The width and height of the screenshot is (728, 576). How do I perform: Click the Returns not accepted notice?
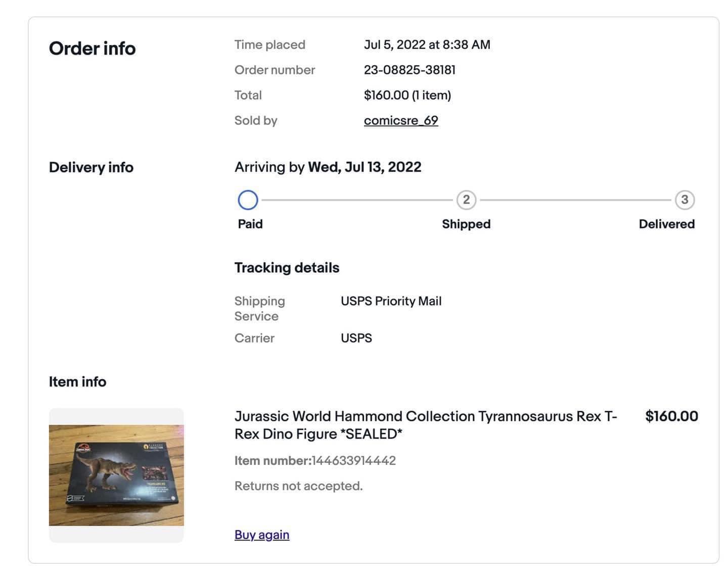click(299, 486)
